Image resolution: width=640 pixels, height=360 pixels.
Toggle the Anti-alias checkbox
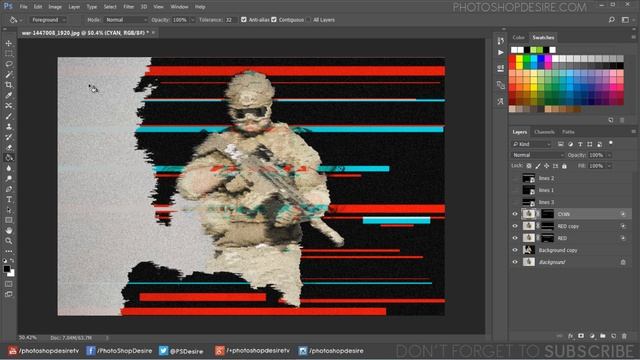pyautogui.click(x=244, y=20)
